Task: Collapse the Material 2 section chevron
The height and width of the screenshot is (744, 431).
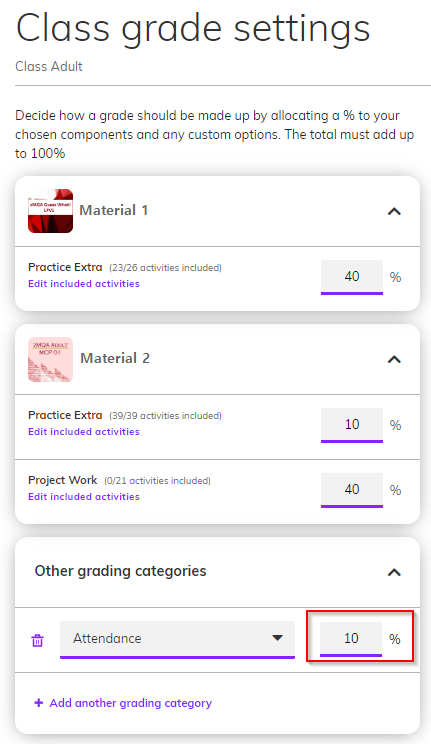Action: pos(394,360)
